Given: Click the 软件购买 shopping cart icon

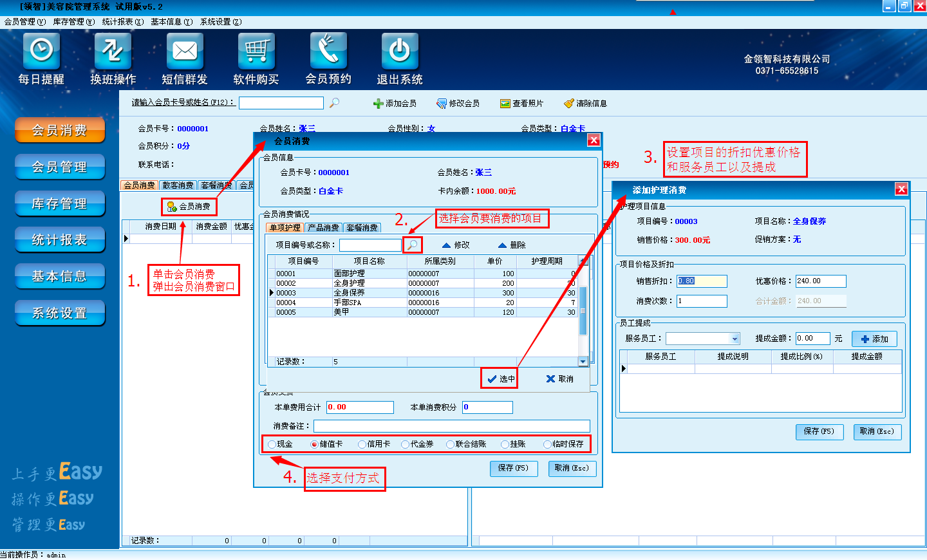Looking at the screenshot, I should click(256, 51).
